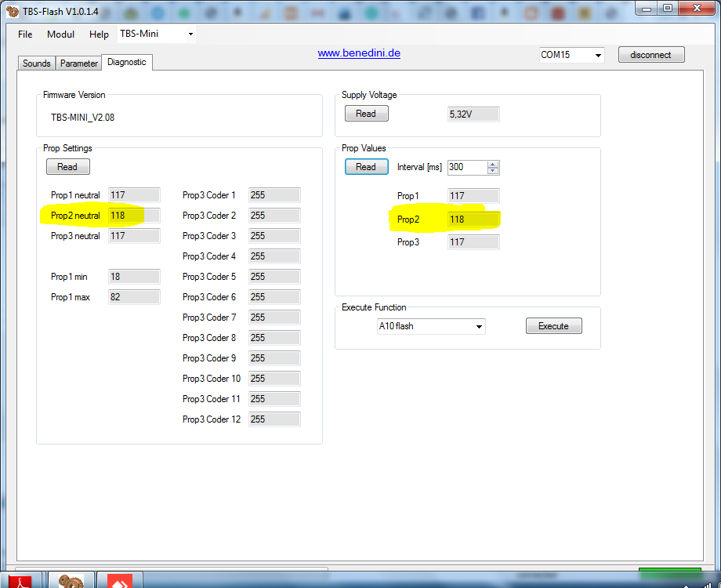This screenshot has width=721, height=588.
Task: Switch to the Sounds tab
Action: [x=37, y=64]
